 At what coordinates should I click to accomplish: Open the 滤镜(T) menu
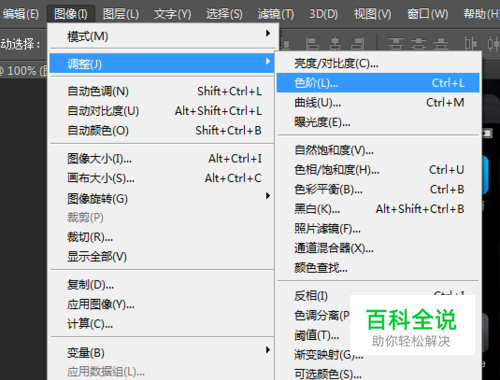pyautogui.click(x=276, y=14)
